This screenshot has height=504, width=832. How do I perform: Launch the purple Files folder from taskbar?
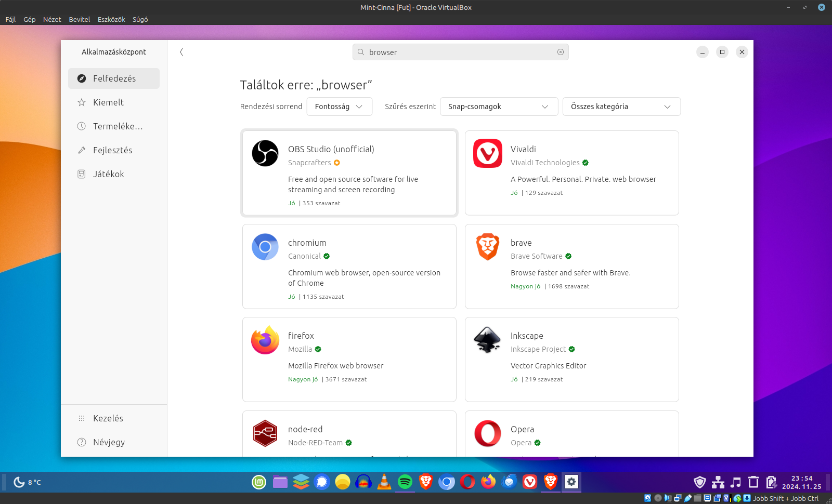pyautogui.click(x=280, y=482)
